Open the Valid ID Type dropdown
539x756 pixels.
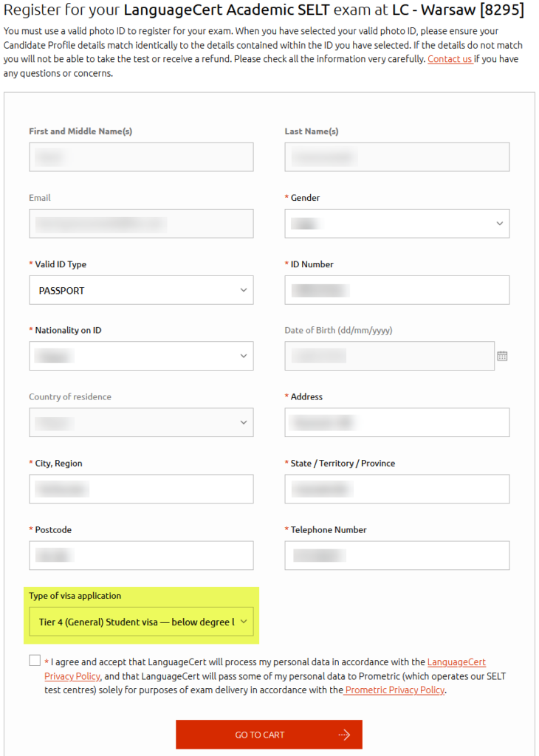(141, 290)
